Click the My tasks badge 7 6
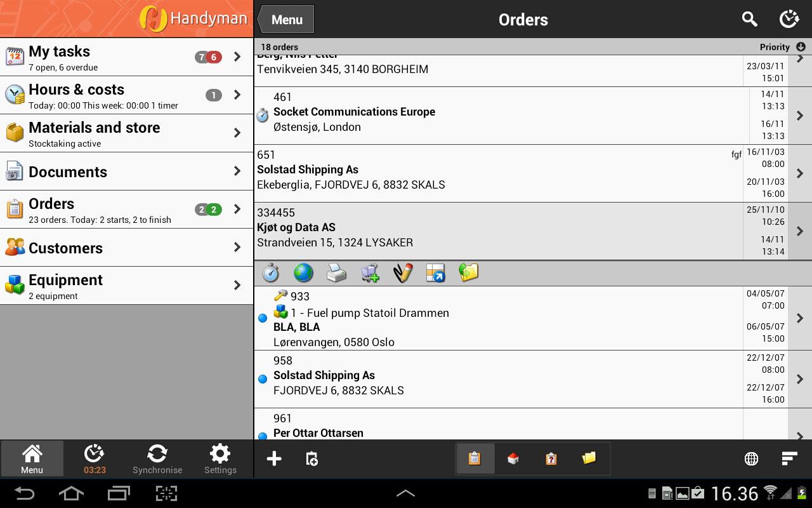 click(x=208, y=57)
